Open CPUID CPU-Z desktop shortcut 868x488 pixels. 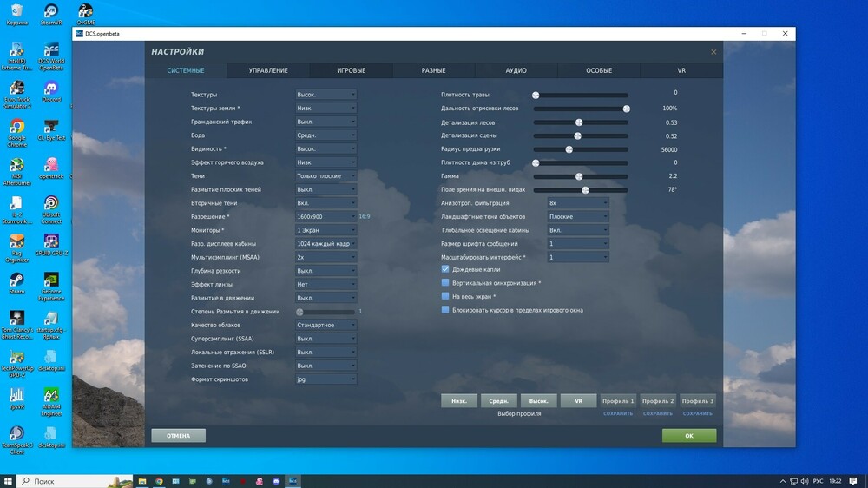coord(51,245)
